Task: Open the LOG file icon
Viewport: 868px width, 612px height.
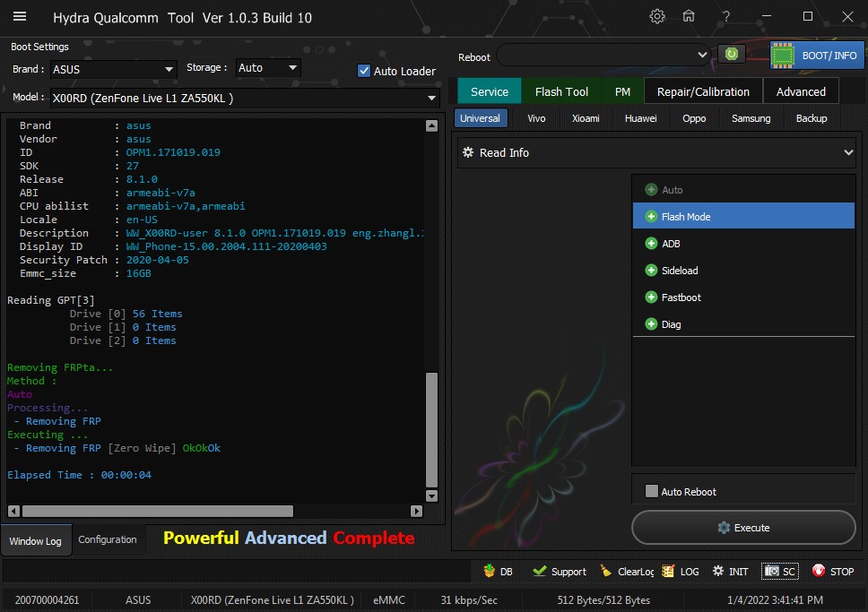Action: 668,571
